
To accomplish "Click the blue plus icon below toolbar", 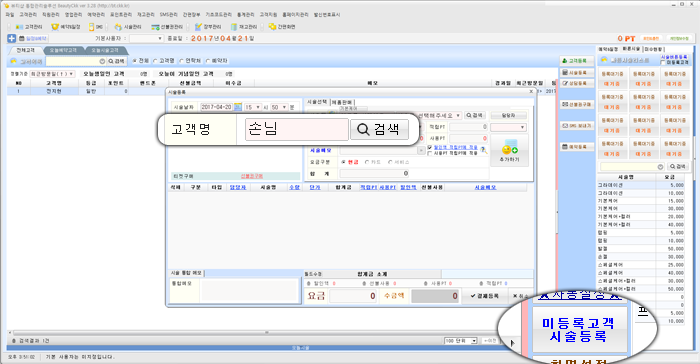I will (x=12, y=39).
